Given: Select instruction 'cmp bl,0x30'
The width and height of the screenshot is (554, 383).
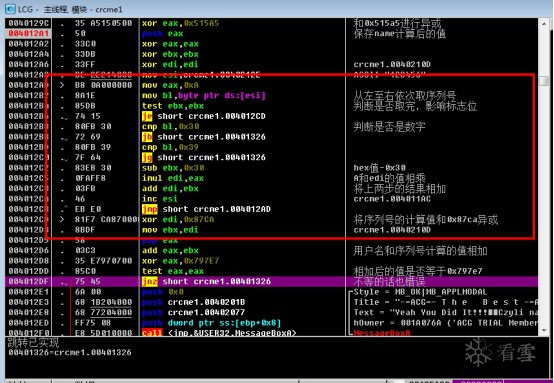Looking at the screenshot, I should (170, 126).
